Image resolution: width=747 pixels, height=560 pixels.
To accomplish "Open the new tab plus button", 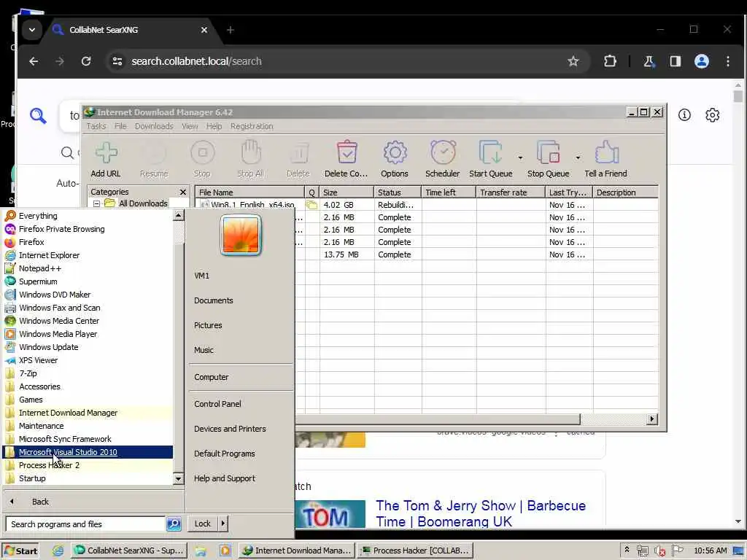I will click(x=231, y=30).
